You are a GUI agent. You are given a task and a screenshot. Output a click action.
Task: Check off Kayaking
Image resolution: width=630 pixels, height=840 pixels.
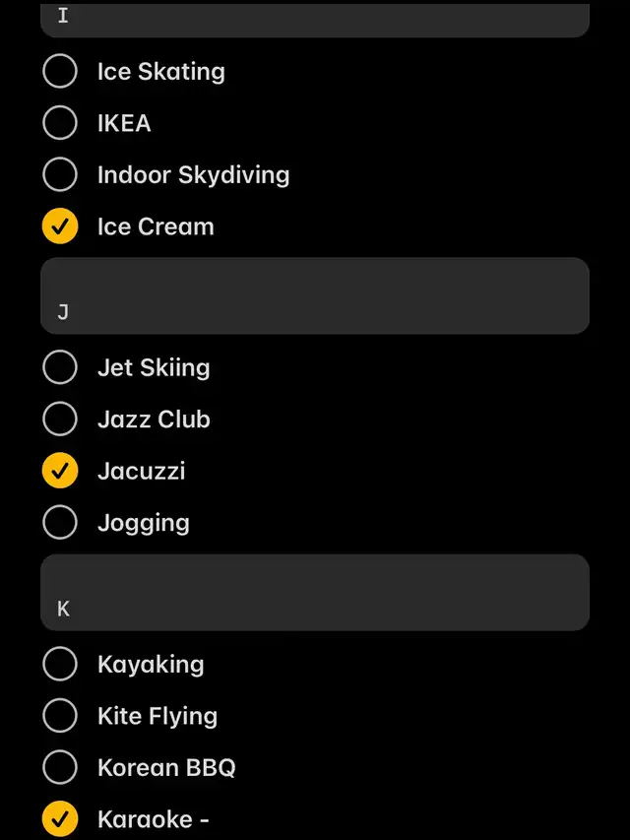tap(60, 664)
